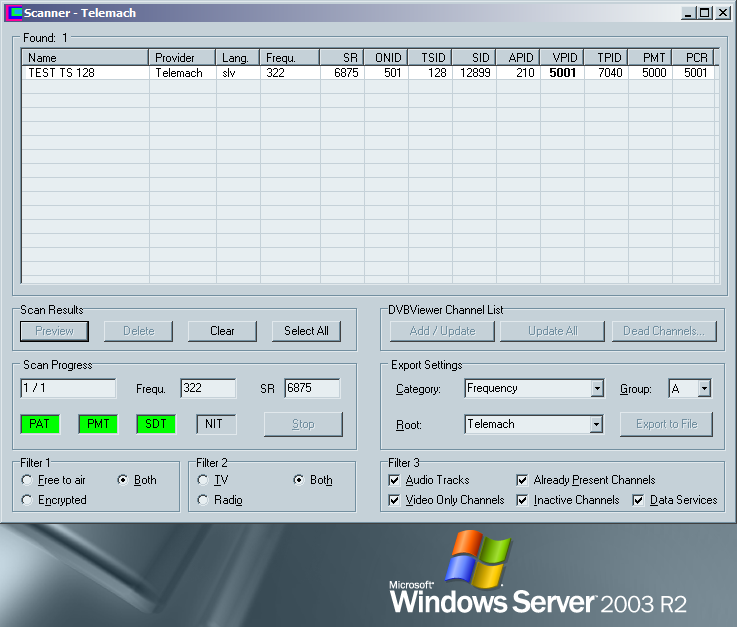Viewport: 737px width, 627px height.
Task: Click the SID value 12899
Action: [475, 73]
